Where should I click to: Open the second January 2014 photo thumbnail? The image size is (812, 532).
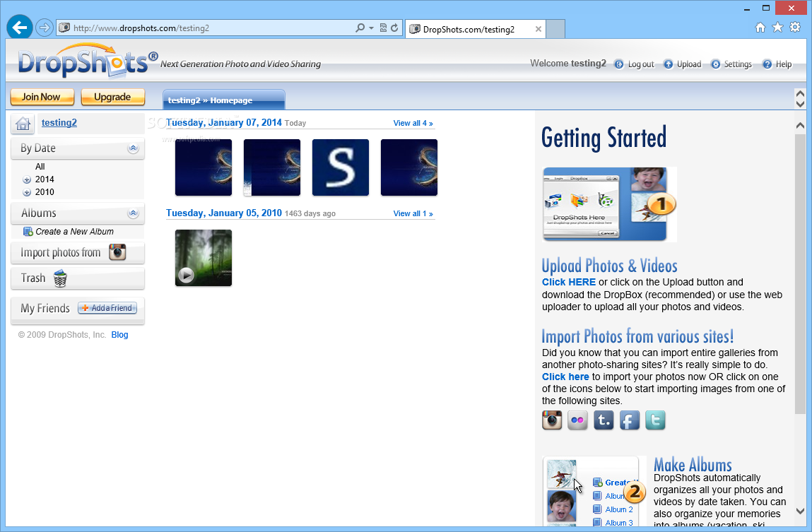pyautogui.click(x=272, y=167)
